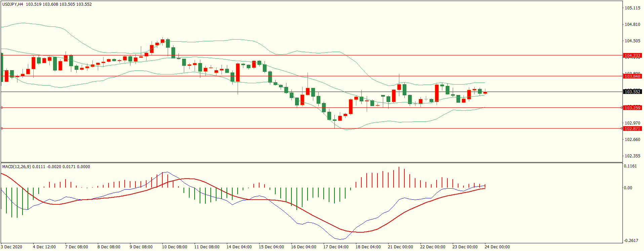Image resolution: width=644 pixels, height=251 pixels.
Task: Click the 102.355 price axis label
Action: 632,156
